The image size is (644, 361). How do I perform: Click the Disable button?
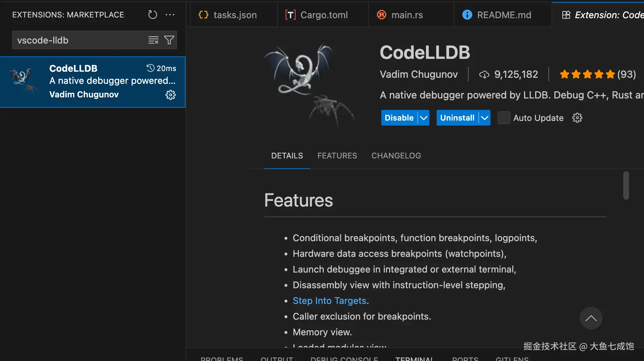coord(399,118)
